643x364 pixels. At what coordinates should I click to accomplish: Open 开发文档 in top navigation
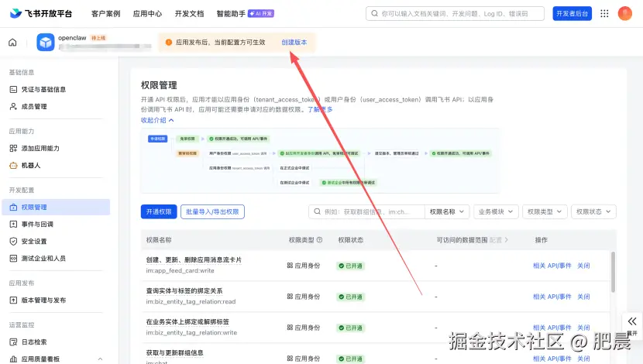point(190,13)
